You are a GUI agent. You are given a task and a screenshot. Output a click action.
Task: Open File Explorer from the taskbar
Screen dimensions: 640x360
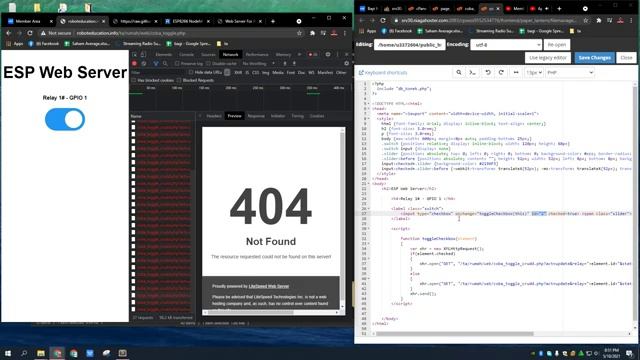pyautogui.click(x=41, y=353)
